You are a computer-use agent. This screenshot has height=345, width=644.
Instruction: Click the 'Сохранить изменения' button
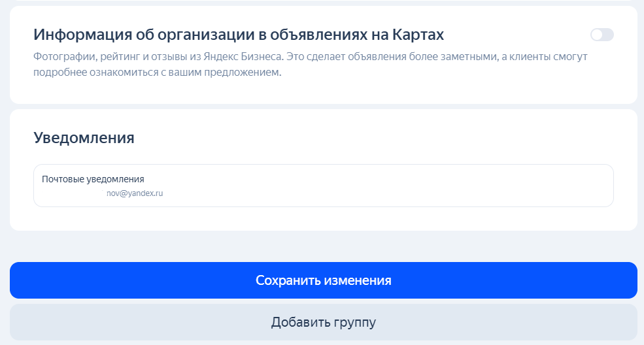pyautogui.click(x=323, y=280)
